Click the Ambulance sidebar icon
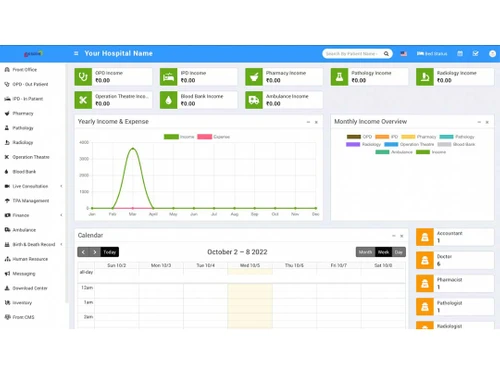 (7, 230)
